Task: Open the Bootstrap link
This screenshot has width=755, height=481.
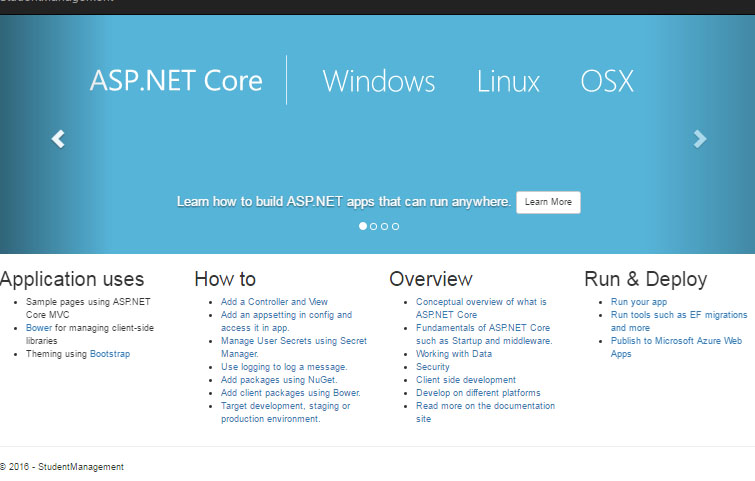Action: coord(110,354)
